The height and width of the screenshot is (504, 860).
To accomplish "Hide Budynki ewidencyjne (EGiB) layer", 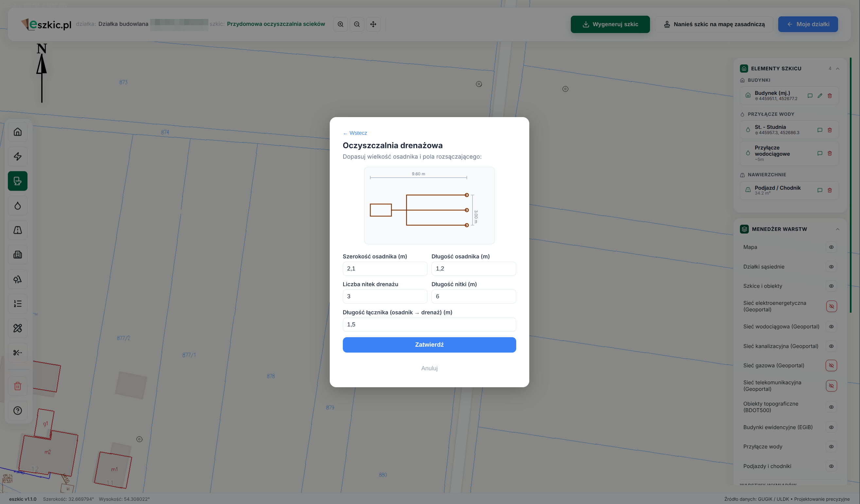I will click(x=831, y=427).
